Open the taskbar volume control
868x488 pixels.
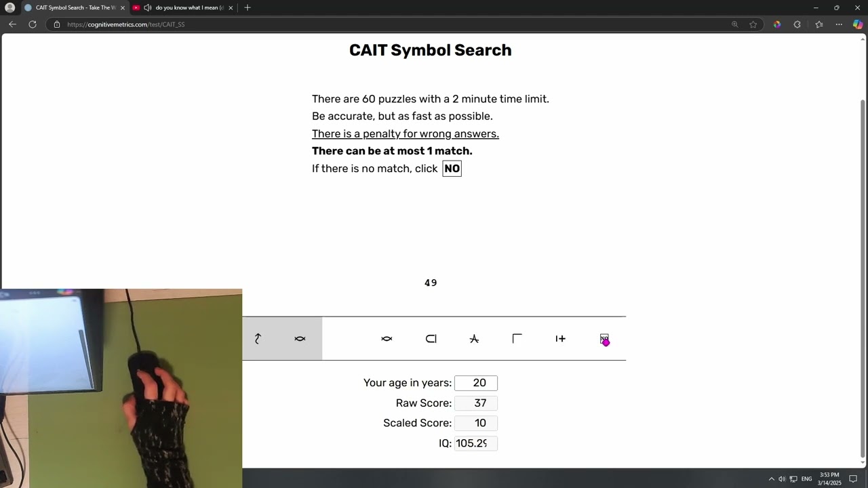[782, 479]
